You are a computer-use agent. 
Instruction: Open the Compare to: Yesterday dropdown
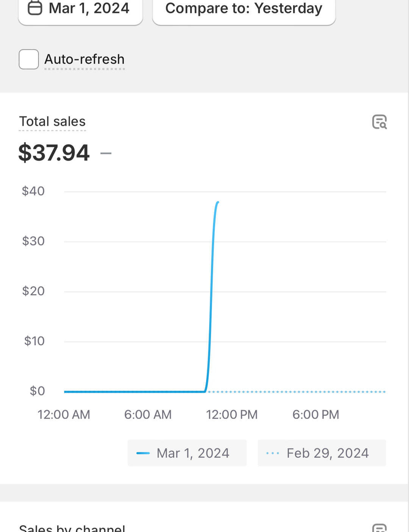pyautogui.click(x=244, y=9)
